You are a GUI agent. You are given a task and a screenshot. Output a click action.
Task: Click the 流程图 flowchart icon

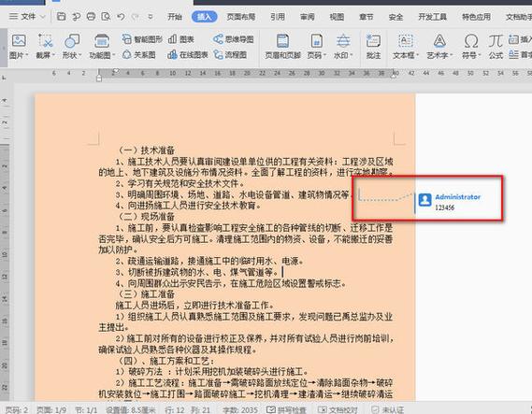230,54
